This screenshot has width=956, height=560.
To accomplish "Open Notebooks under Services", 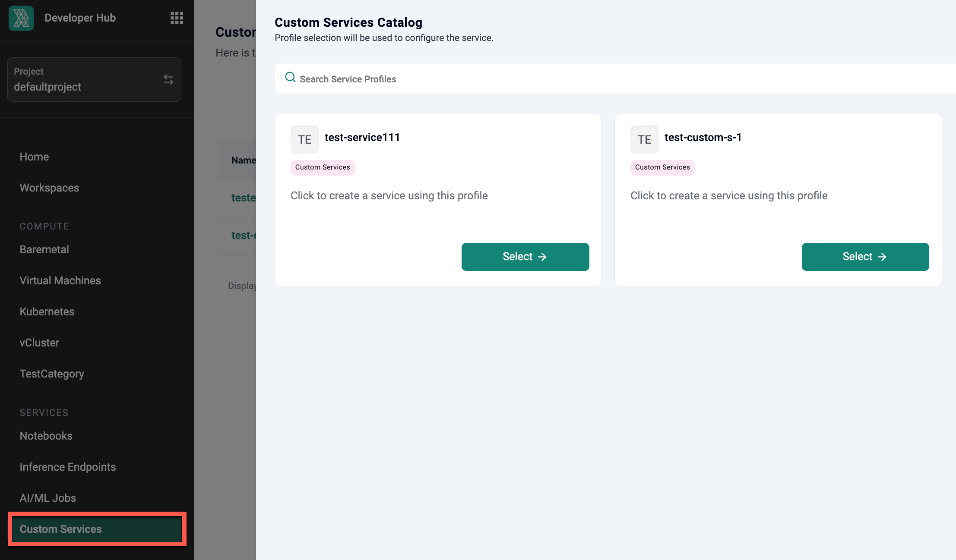I will (46, 436).
